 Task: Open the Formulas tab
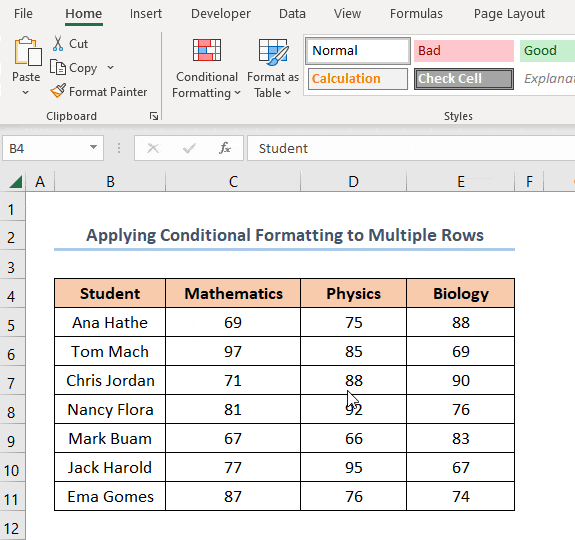coord(416,14)
